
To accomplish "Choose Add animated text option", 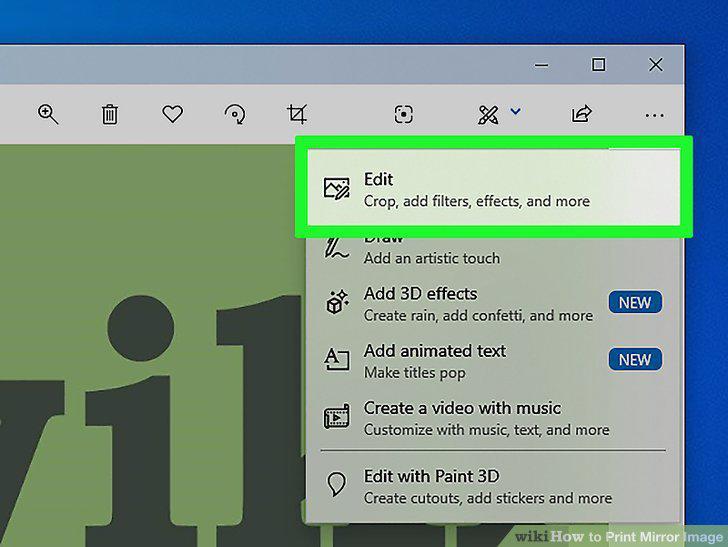I will click(x=494, y=361).
